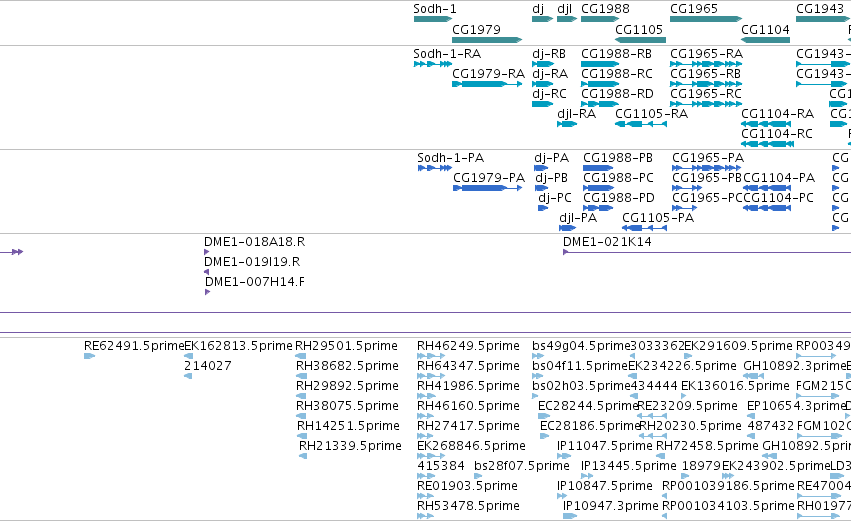
Task: Click the 214027 feature label
Action: point(208,366)
